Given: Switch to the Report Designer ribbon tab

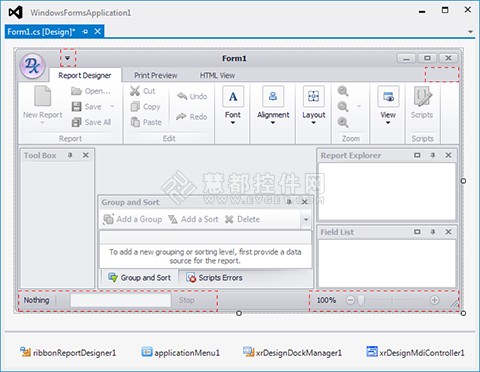Looking at the screenshot, I should pos(85,75).
